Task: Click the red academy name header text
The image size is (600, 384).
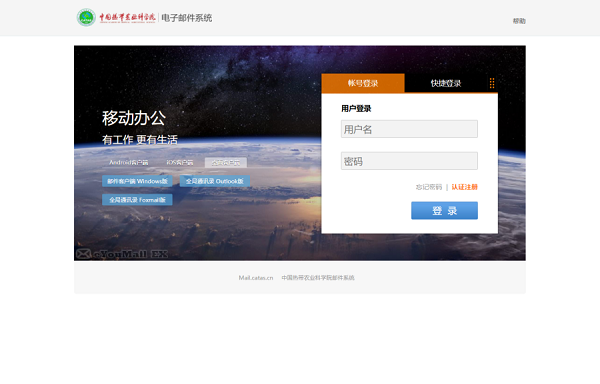Action: pyautogui.click(x=127, y=18)
